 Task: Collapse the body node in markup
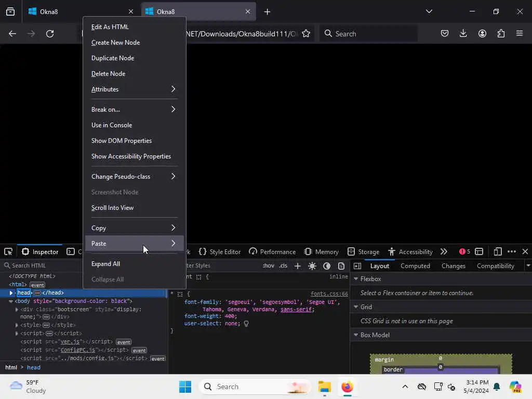[x=11, y=301]
